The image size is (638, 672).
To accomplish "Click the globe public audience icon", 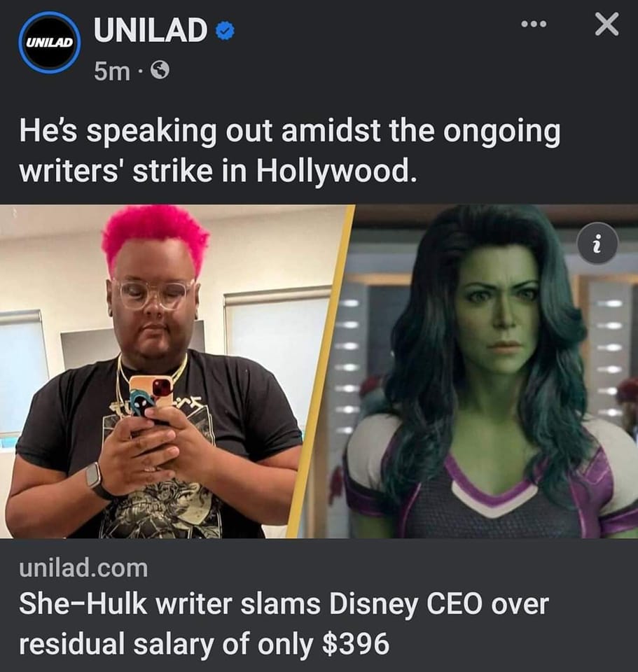I will (x=160, y=70).
